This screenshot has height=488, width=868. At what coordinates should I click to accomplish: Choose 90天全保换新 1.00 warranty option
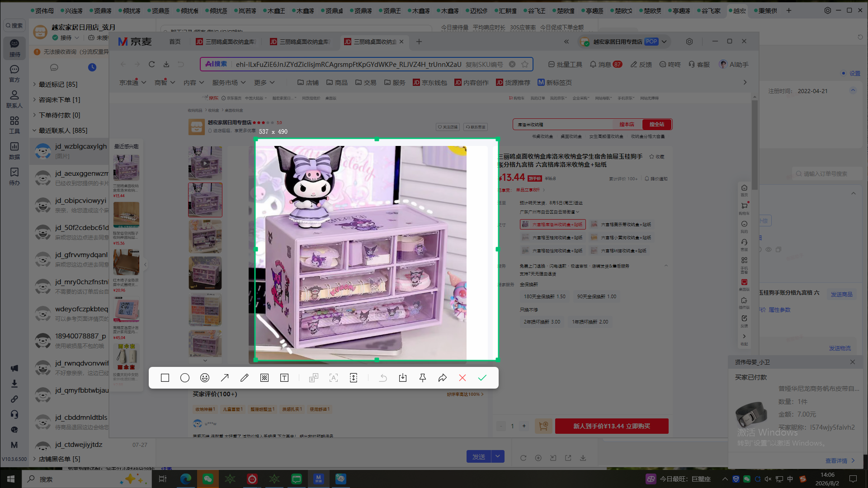(597, 296)
